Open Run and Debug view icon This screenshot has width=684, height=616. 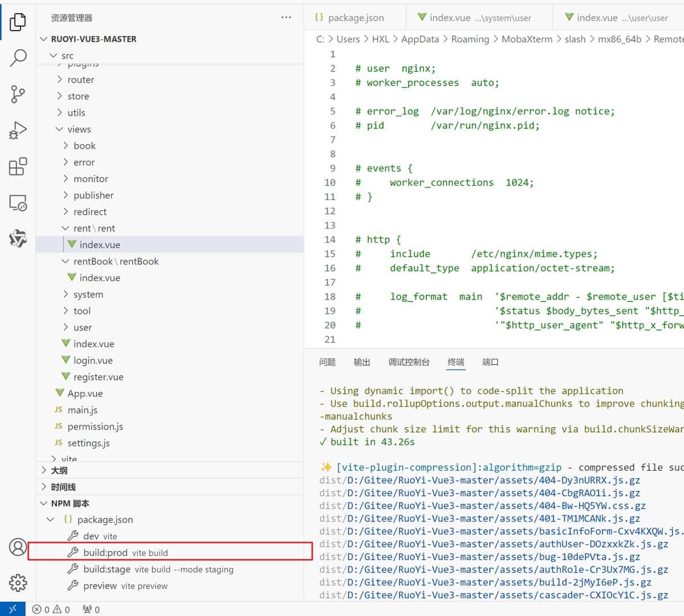pyautogui.click(x=18, y=130)
